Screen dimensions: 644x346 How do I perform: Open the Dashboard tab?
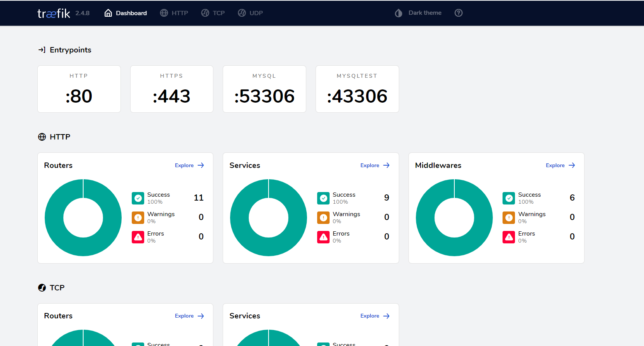[126, 13]
